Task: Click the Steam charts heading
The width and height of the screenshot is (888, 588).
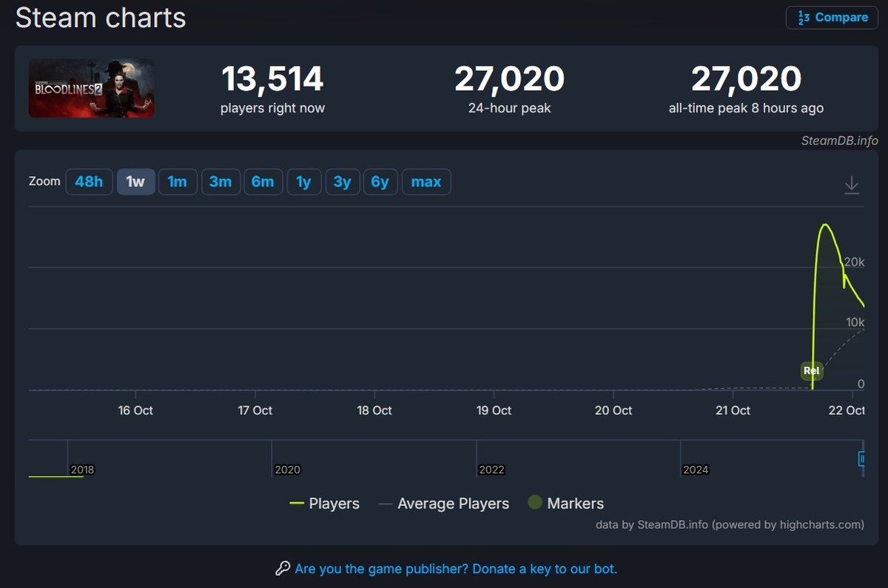Action: coord(101,18)
